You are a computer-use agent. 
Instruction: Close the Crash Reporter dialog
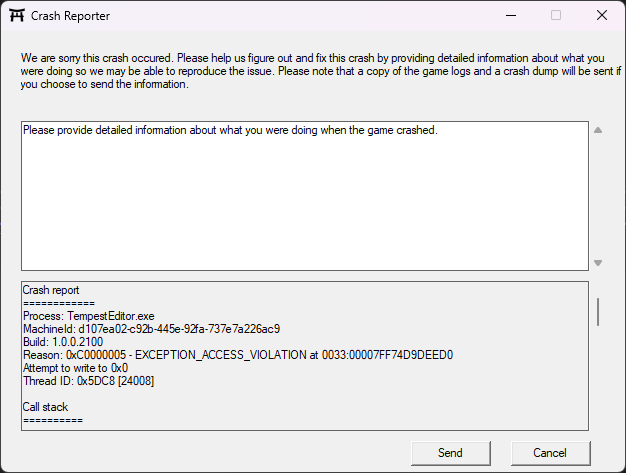click(601, 16)
